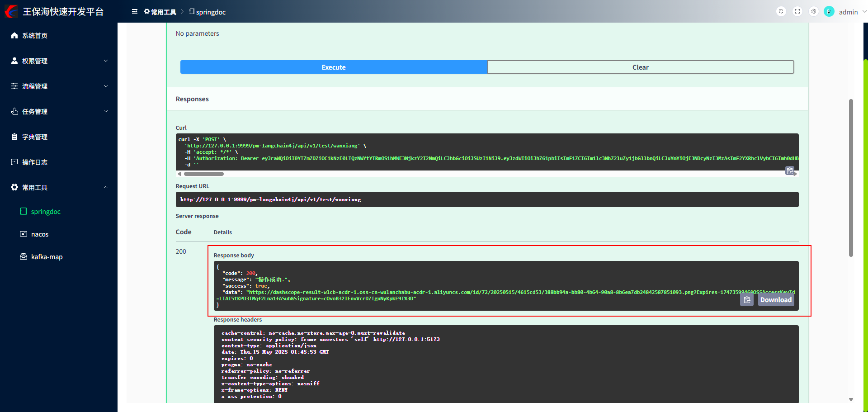The width and height of the screenshot is (868, 412).
Task: Click the Responses section heading
Action: [192, 99]
